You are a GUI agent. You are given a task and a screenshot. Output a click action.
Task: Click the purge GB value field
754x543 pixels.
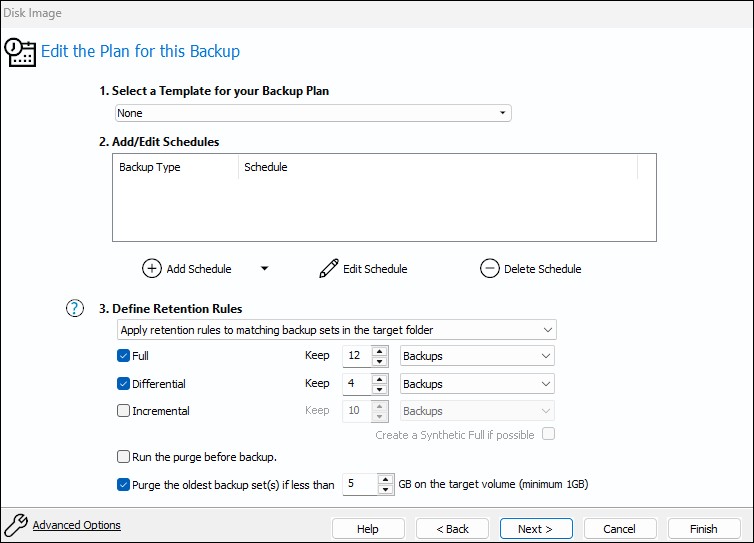tap(360, 484)
